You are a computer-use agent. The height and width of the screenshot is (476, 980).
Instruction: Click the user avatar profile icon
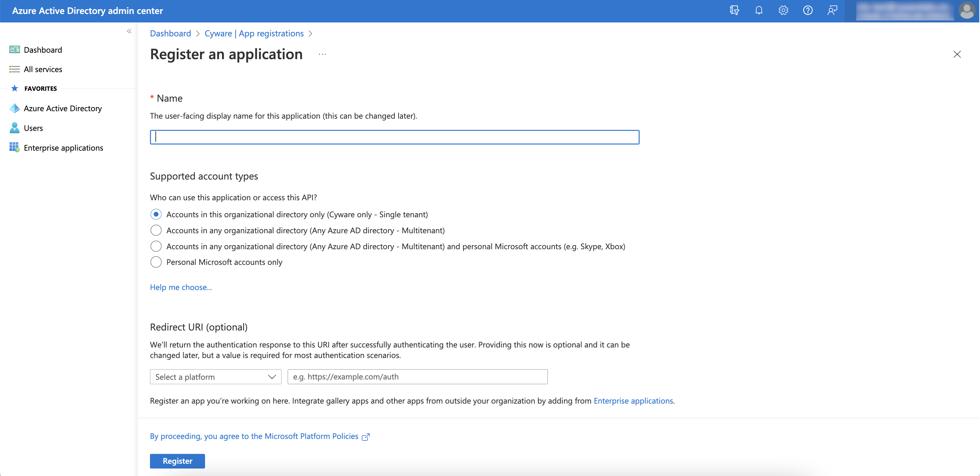click(966, 10)
